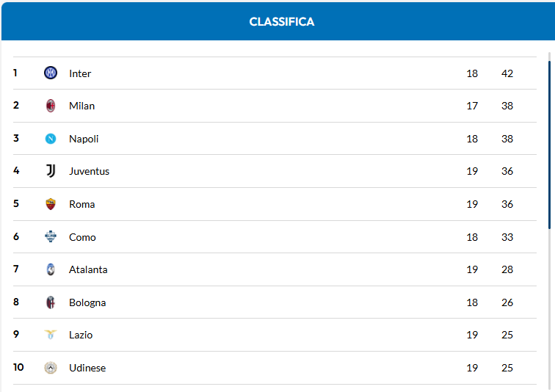Click the Inter club crest icon

(51, 73)
